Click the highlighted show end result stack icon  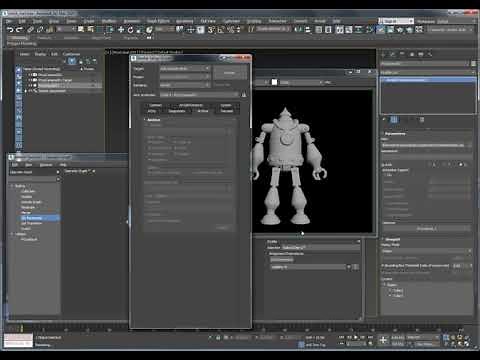394,120
